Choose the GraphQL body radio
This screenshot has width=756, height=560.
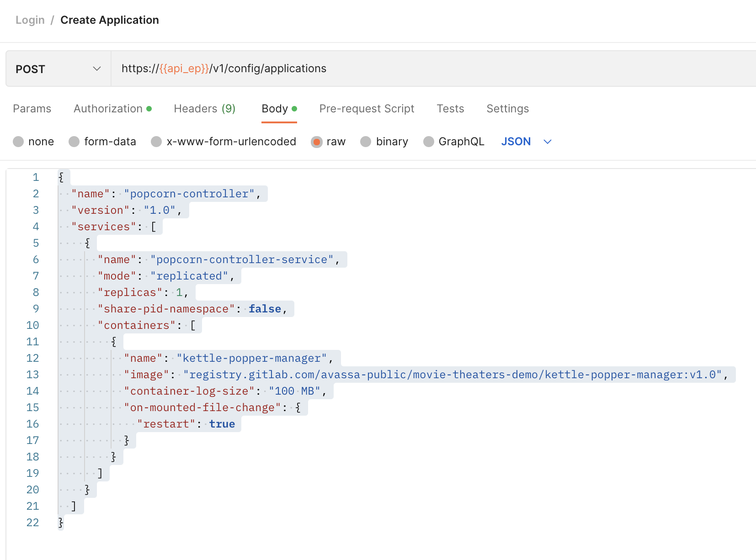(428, 142)
